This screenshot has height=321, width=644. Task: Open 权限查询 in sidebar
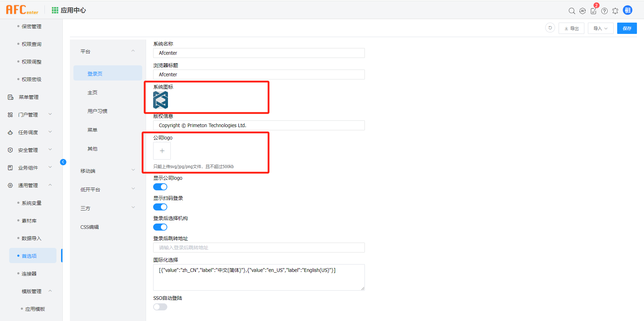pyautogui.click(x=31, y=44)
